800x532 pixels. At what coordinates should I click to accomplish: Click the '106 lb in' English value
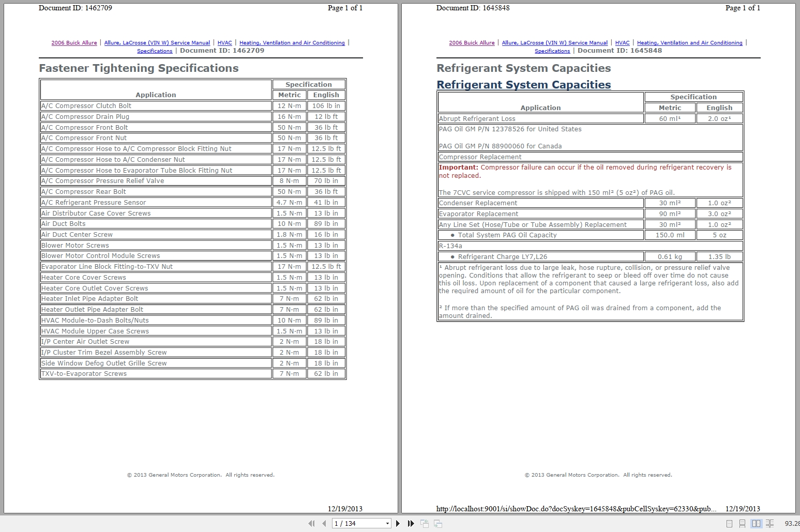[x=326, y=106]
